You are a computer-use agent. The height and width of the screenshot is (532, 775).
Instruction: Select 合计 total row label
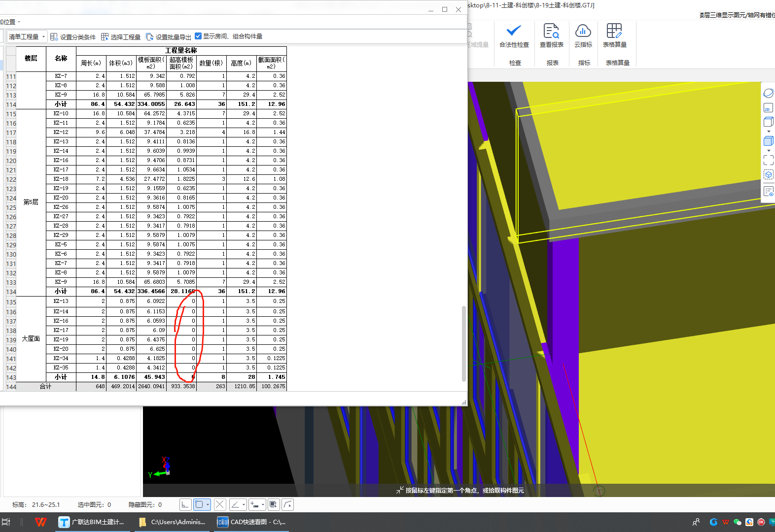click(x=46, y=387)
